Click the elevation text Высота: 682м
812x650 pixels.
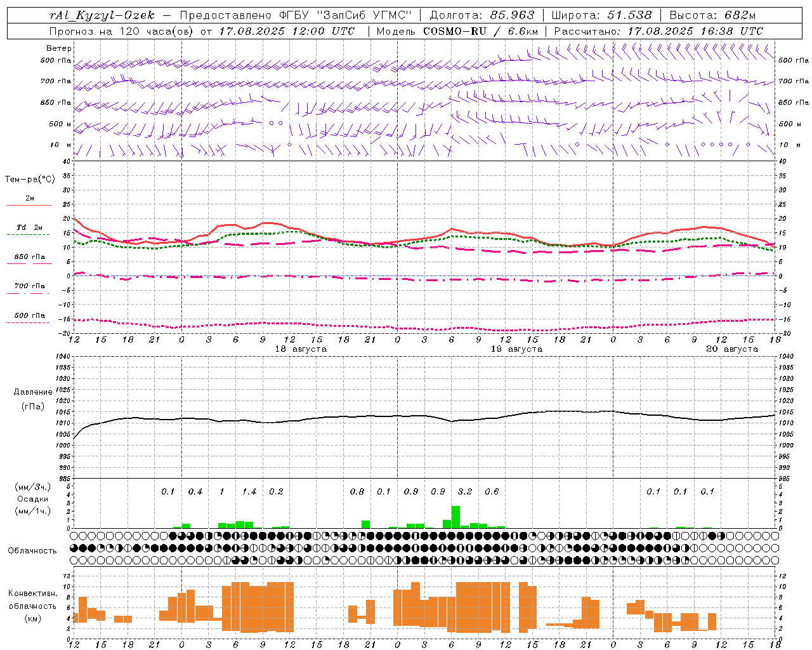pyautogui.click(x=712, y=15)
